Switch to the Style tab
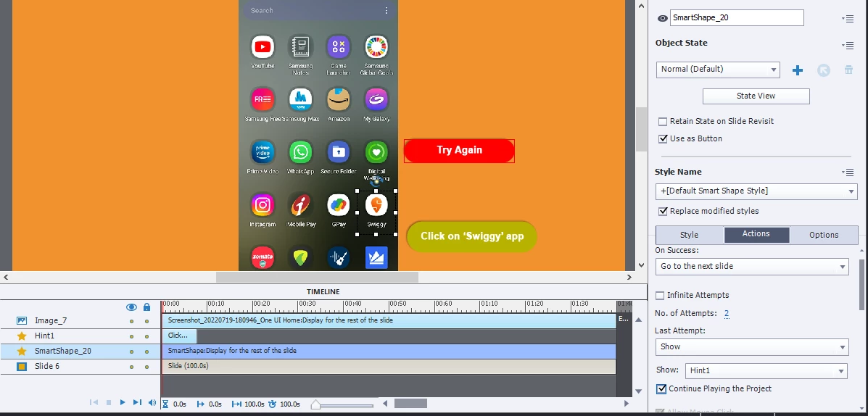 (690, 235)
